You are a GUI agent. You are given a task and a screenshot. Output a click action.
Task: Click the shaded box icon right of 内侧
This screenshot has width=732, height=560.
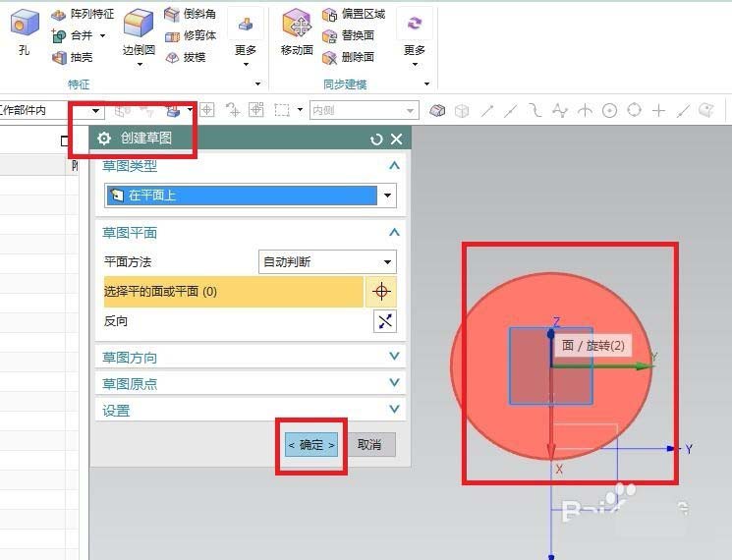click(x=437, y=111)
